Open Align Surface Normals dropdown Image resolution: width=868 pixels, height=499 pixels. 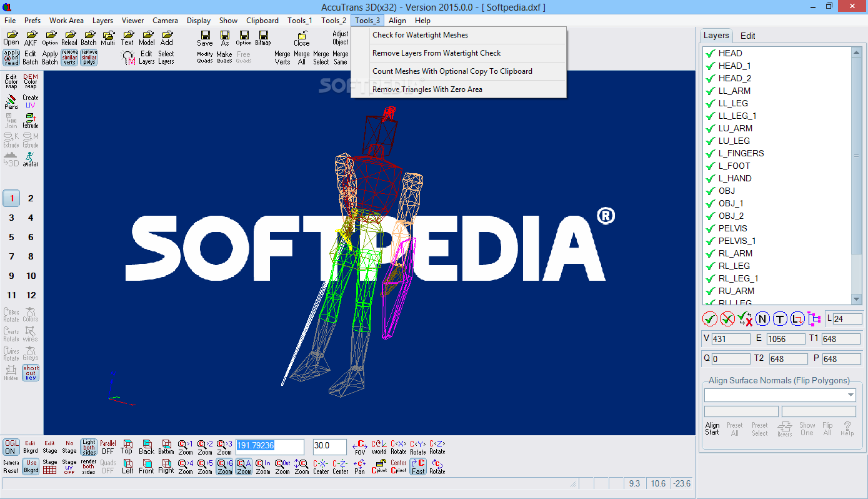click(x=851, y=395)
